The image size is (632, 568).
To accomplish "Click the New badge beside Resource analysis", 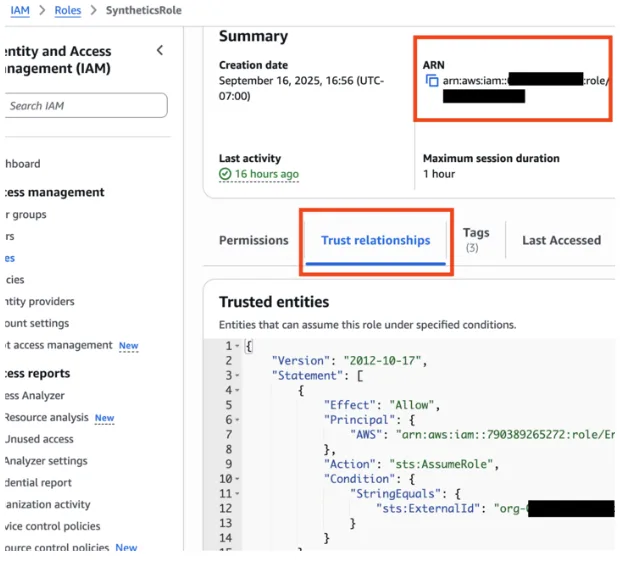I will (104, 418).
